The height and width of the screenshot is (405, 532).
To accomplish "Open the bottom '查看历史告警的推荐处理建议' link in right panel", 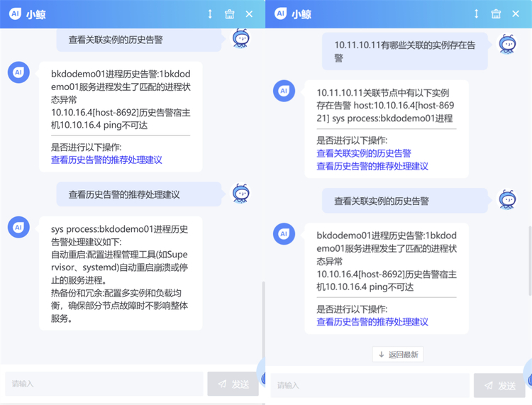I will tap(372, 322).
